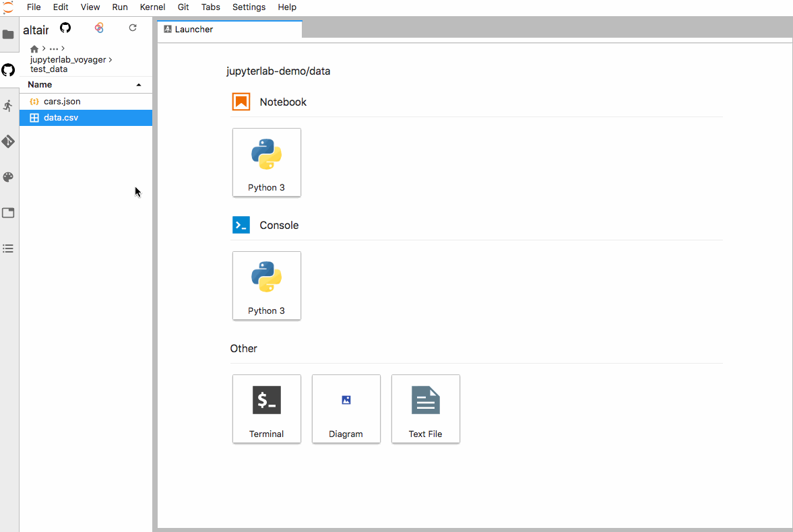Open the Commands palette sidebar icon
Screen dimensions: 793x532
point(8,177)
